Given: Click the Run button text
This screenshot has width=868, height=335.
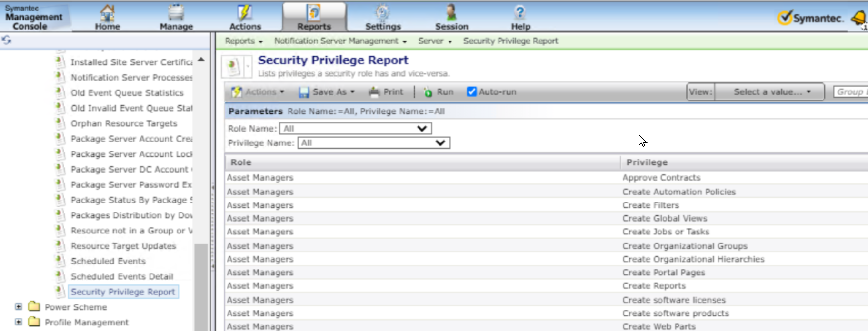Looking at the screenshot, I should tap(445, 92).
